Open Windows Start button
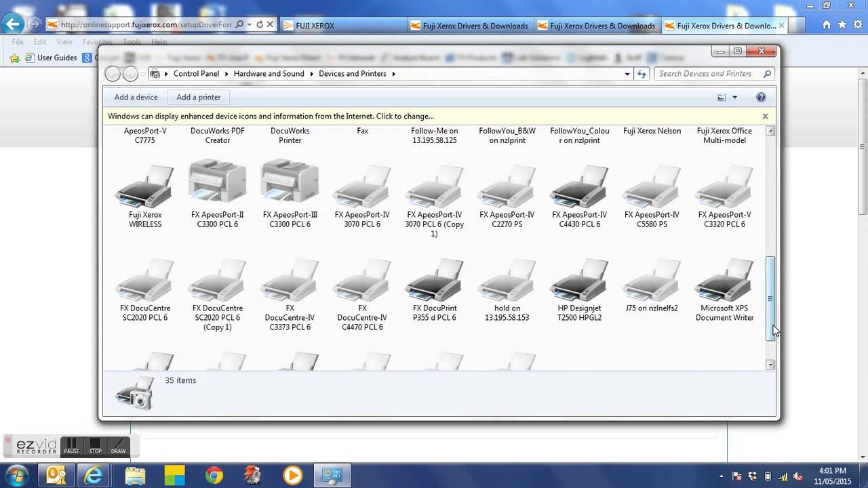The image size is (868, 488). click(x=15, y=475)
